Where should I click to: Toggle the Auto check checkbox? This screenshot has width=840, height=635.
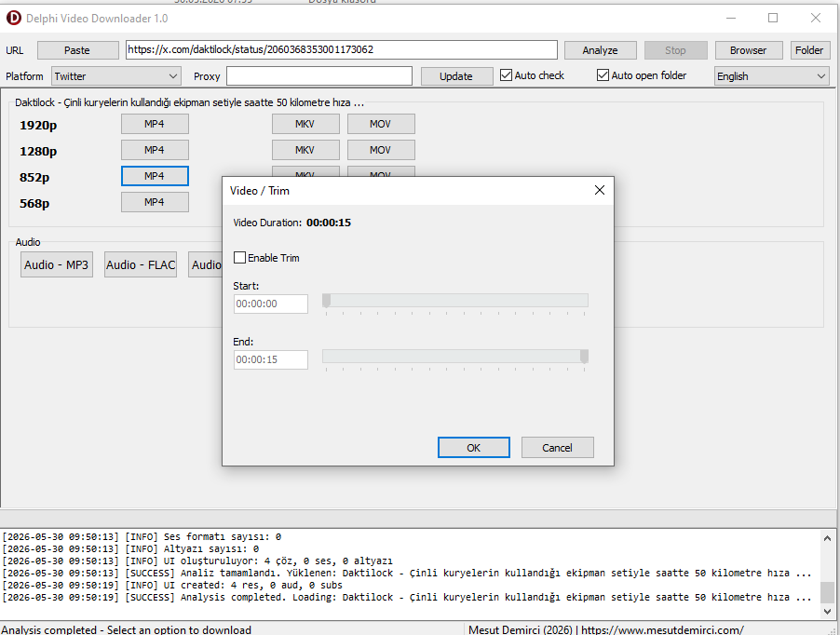(506, 75)
